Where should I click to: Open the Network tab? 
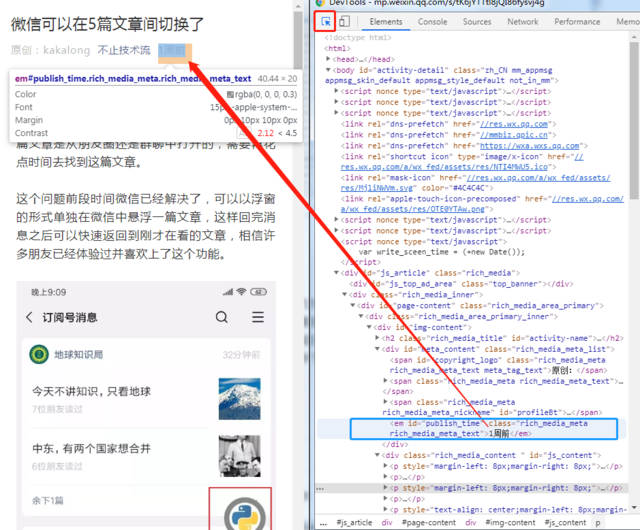tap(522, 22)
